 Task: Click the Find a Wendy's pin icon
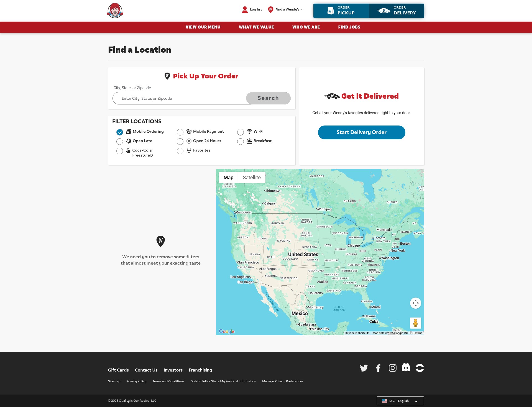pos(271,10)
